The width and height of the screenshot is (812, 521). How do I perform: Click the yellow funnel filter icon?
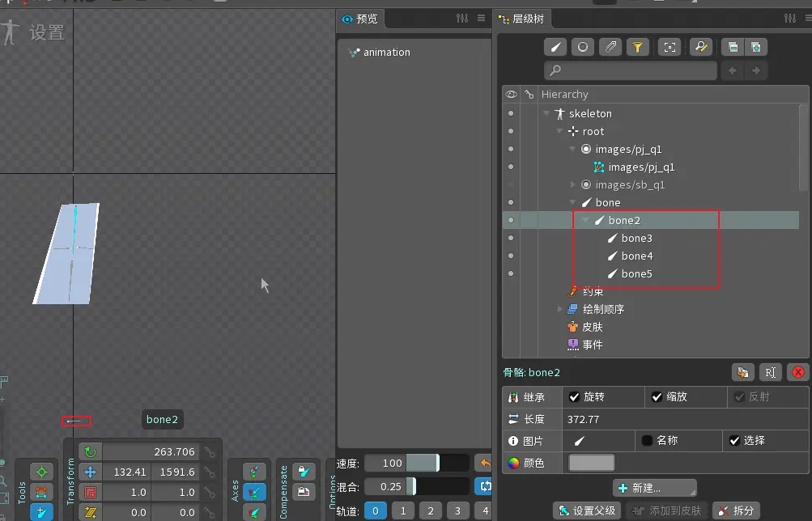(637, 48)
